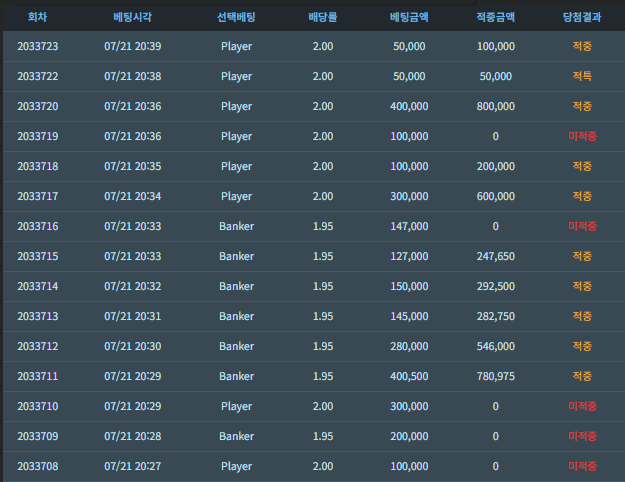Click bet amount 400,500 in row 2033711
This screenshot has height=482, width=625.
tap(409, 376)
